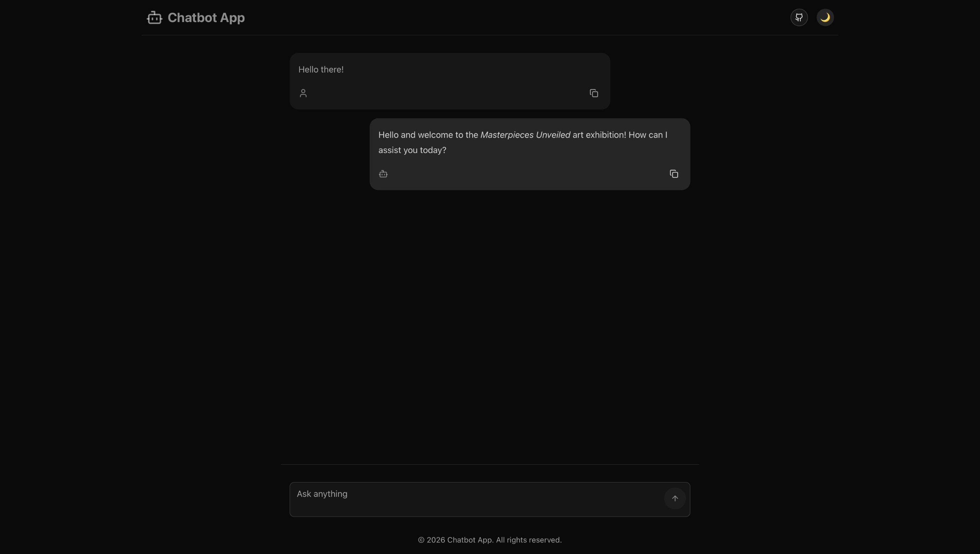
Task: Click the copy icon on the user's message
Action: click(594, 93)
